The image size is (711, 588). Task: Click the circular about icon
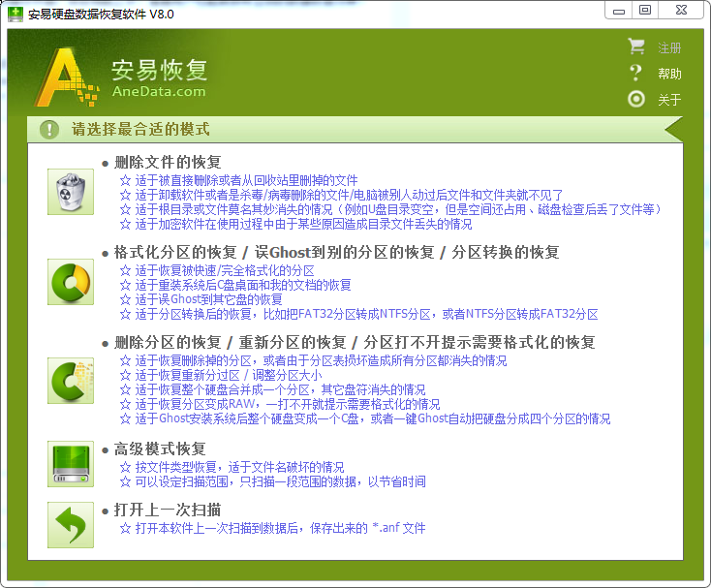coord(636,99)
